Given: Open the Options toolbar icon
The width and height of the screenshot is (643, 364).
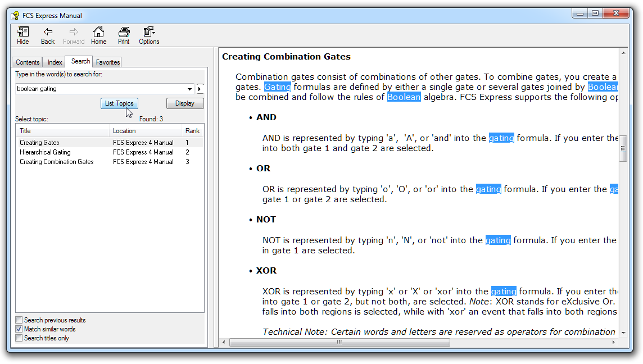Looking at the screenshot, I should click(149, 32).
